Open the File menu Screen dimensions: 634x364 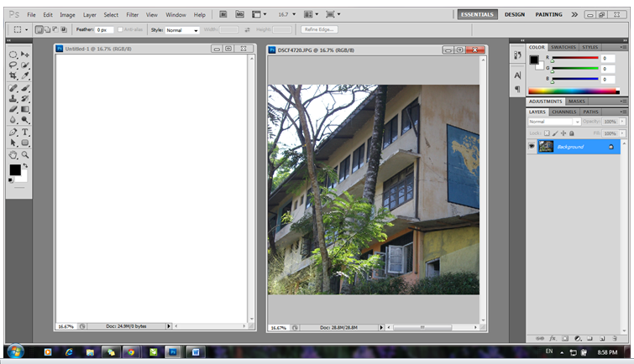(x=31, y=15)
